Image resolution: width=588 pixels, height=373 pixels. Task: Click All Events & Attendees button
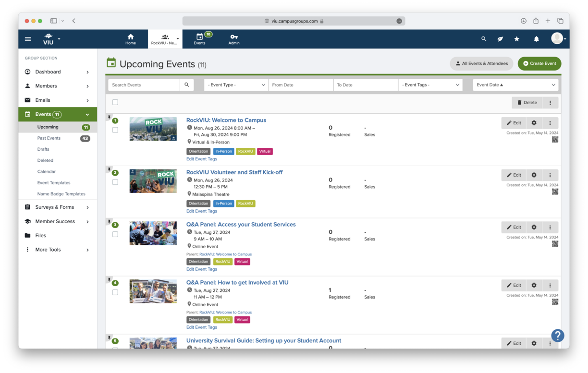click(x=481, y=63)
